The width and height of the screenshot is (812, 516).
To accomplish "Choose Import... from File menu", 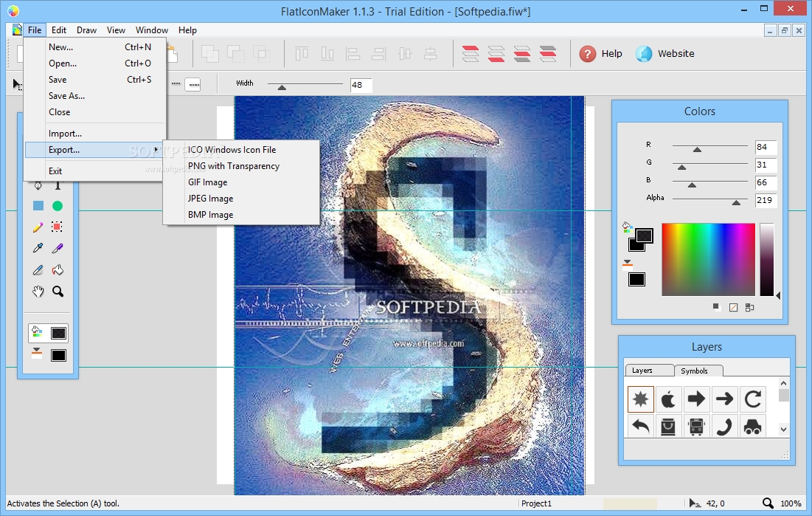I will [x=95, y=134].
